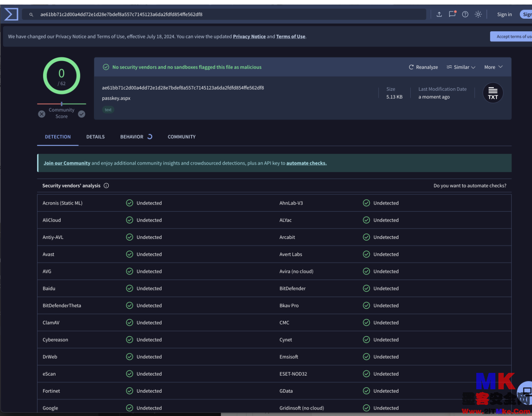Click the 0/62 detection score circle
Image resolution: width=532 pixels, height=416 pixels.
[x=61, y=76]
